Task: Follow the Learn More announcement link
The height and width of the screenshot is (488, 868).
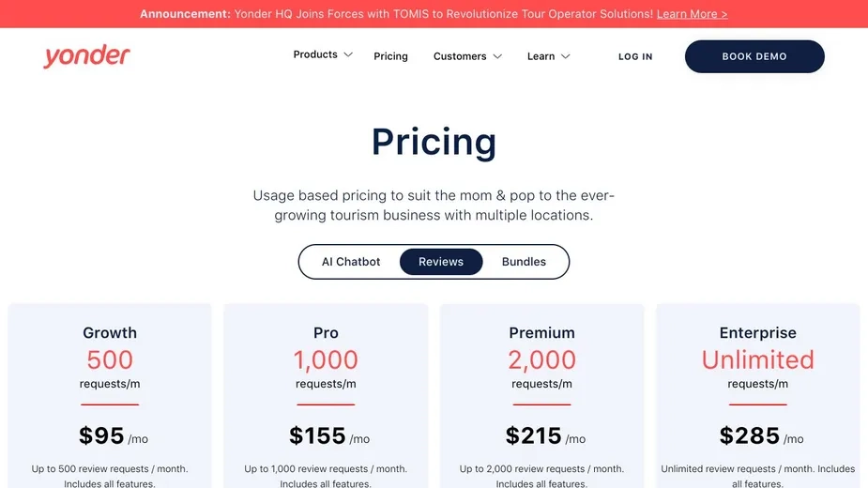Action: click(x=692, y=14)
